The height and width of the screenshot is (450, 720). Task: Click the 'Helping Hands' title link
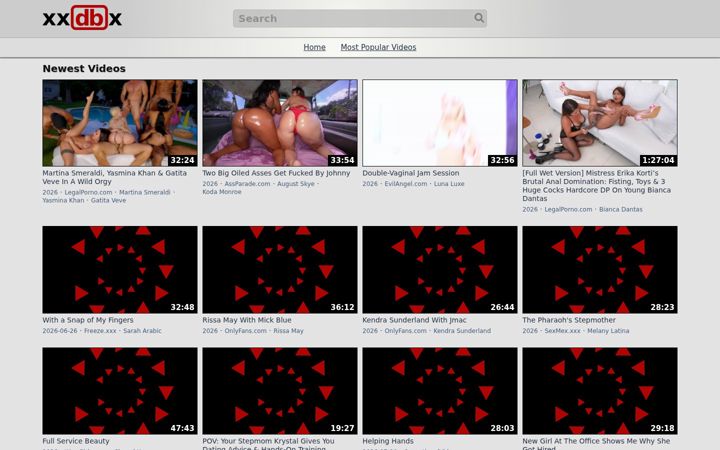[x=388, y=441]
